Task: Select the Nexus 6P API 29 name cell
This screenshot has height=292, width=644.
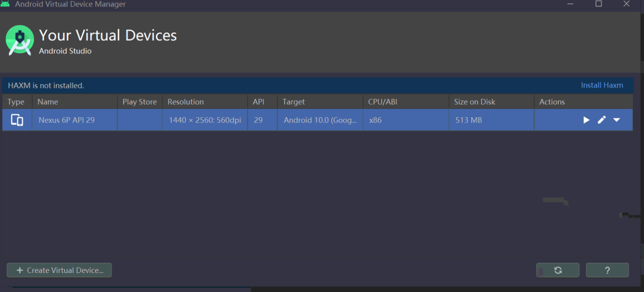Action: click(x=75, y=120)
